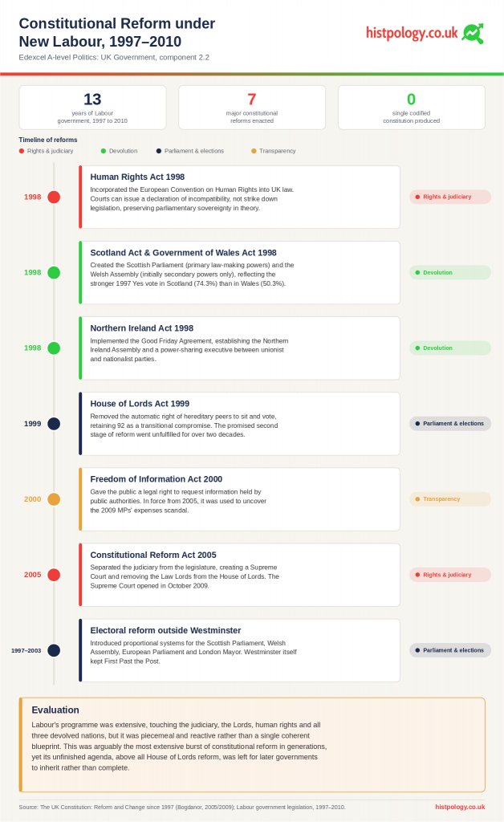Click Parliament & elections legend entry

click(189, 151)
